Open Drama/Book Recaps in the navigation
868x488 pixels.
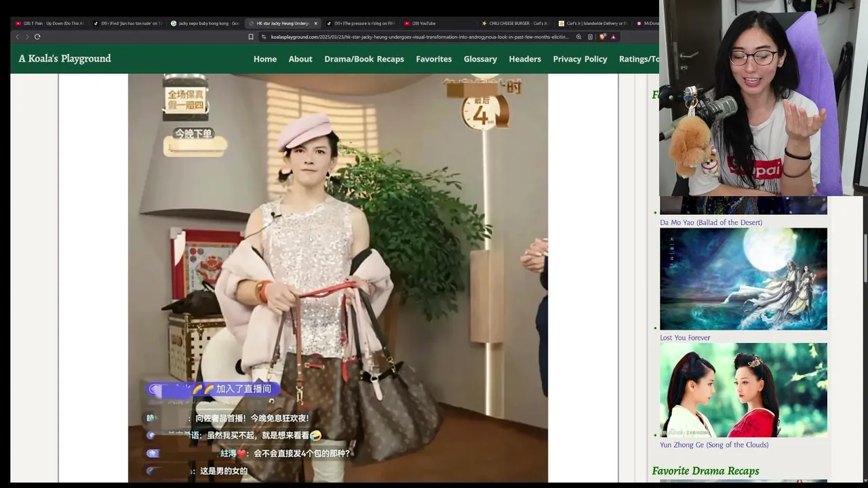[364, 59]
